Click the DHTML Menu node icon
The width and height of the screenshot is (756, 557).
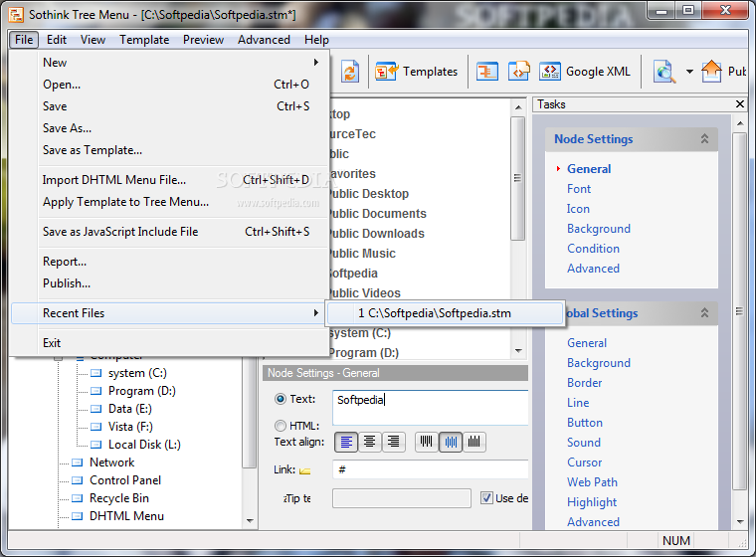coord(78,516)
